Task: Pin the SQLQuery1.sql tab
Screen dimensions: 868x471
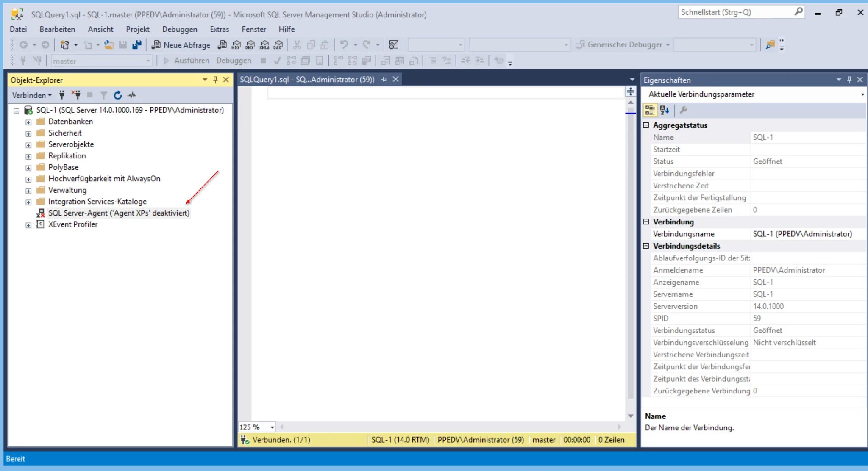Action: coord(384,80)
